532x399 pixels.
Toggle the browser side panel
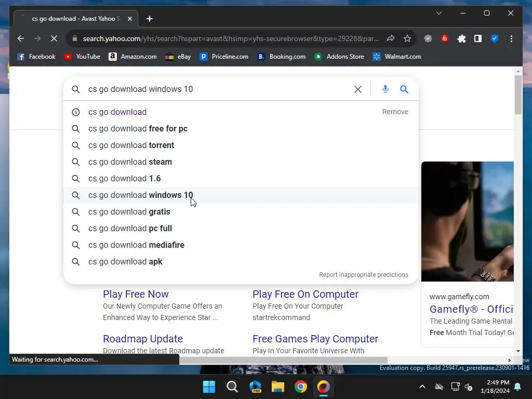pyautogui.click(x=478, y=38)
